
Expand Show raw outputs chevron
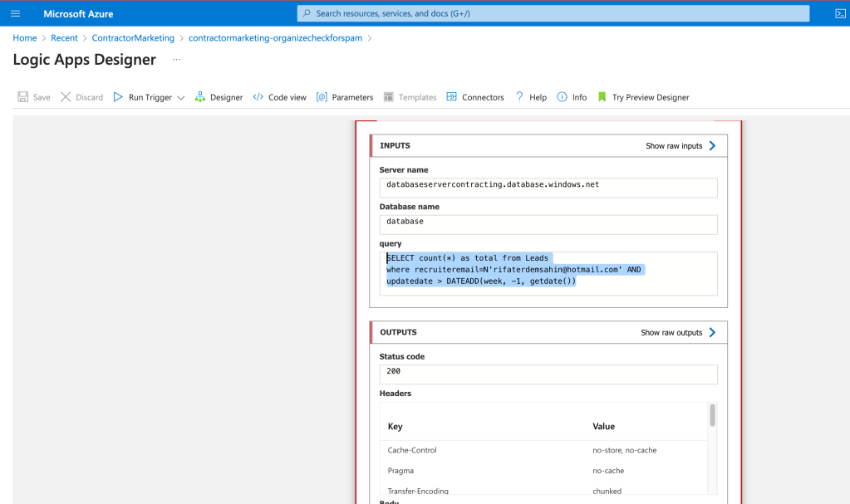[x=712, y=332]
